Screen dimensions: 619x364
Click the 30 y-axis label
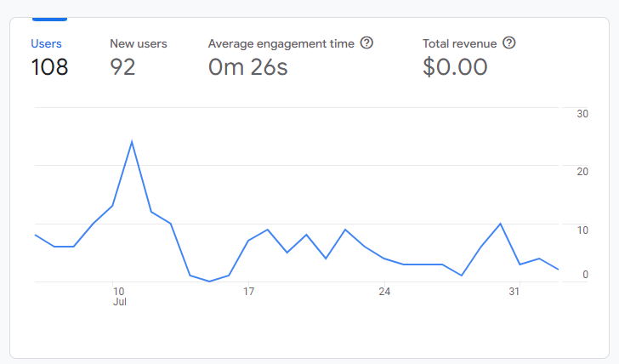[582, 114]
